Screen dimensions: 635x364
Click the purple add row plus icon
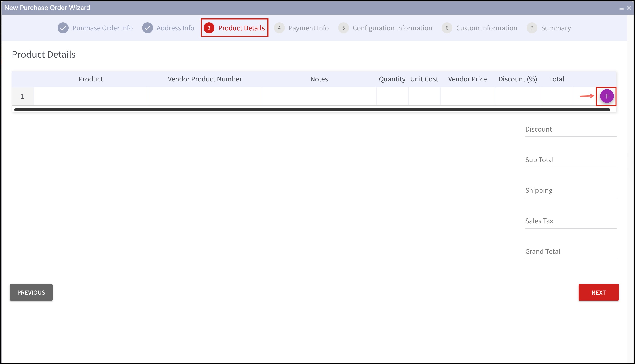tap(606, 96)
